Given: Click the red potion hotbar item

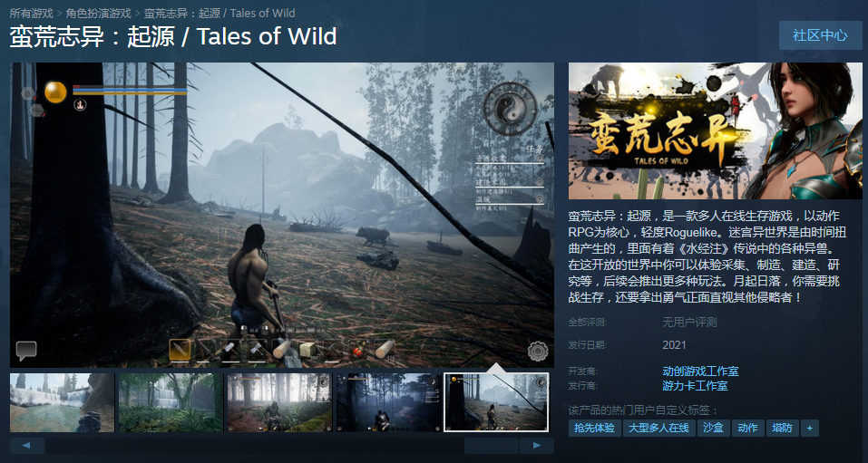Looking at the screenshot, I should tap(358, 351).
